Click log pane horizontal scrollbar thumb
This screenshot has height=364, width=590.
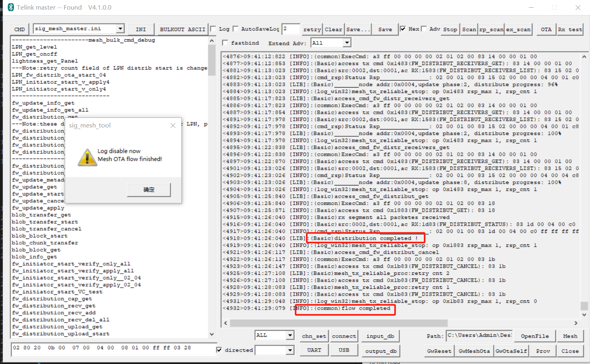(x=338, y=323)
